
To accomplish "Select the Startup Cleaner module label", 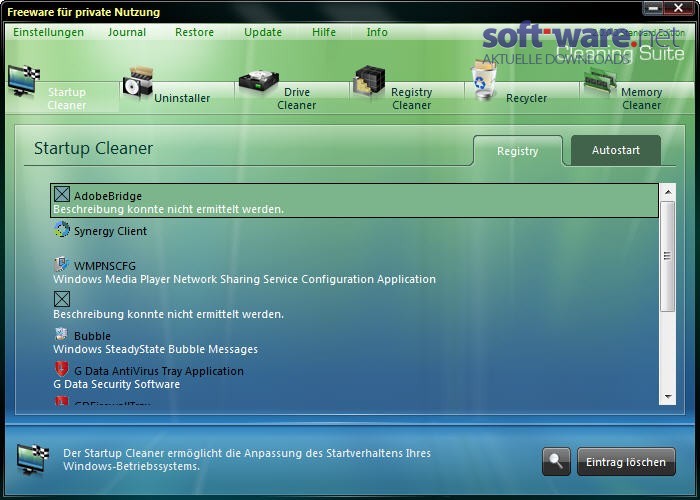I will [x=67, y=99].
